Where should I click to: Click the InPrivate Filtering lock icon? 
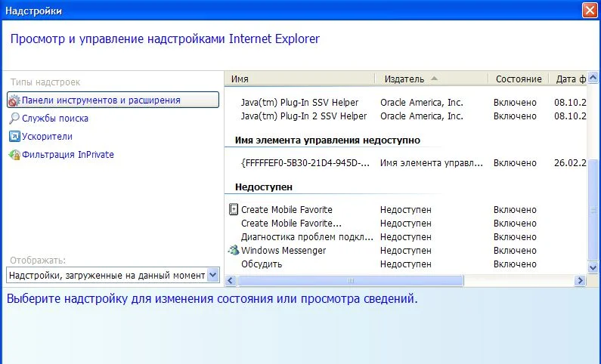pyautogui.click(x=14, y=155)
